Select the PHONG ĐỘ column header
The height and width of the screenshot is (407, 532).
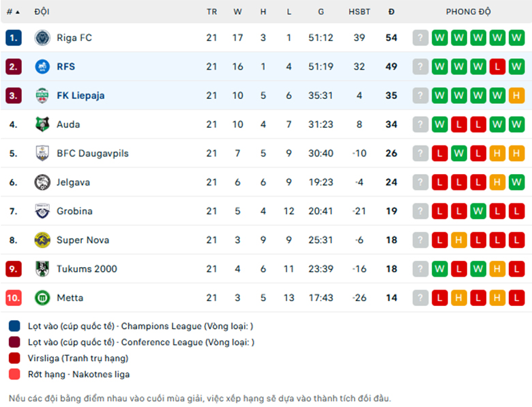click(468, 12)
